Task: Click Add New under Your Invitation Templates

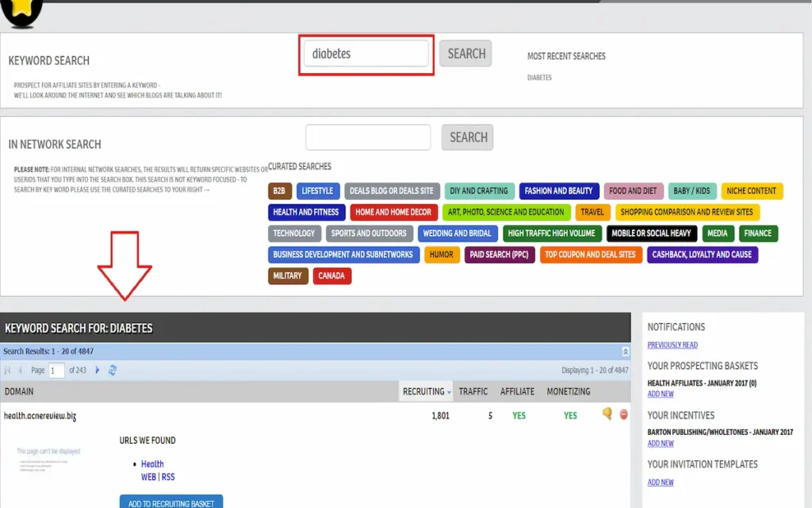Action: click(x=661, y=482)
